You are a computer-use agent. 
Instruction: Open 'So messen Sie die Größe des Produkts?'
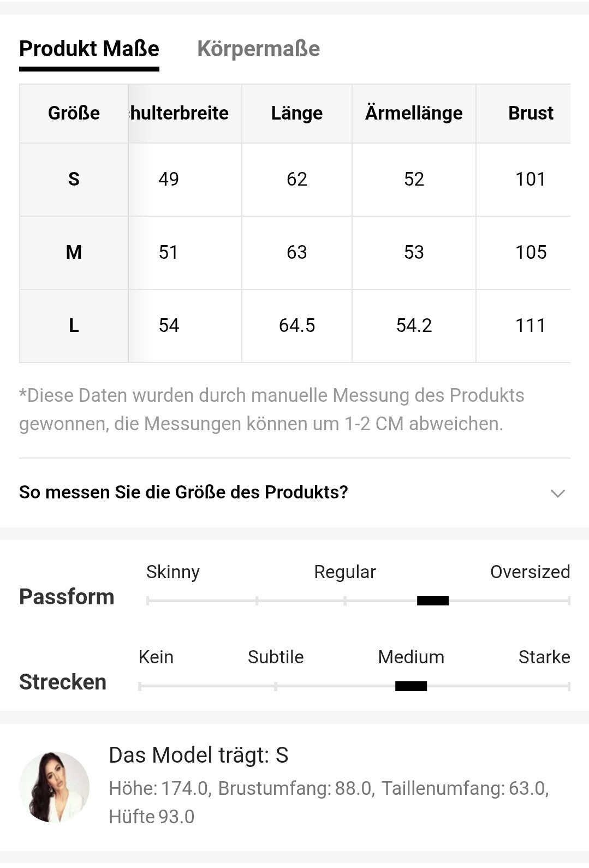point(183,492)
